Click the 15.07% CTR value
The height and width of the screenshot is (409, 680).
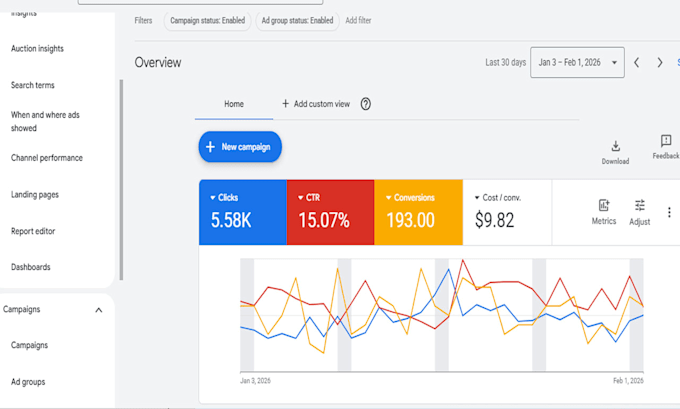click(324, 220)
